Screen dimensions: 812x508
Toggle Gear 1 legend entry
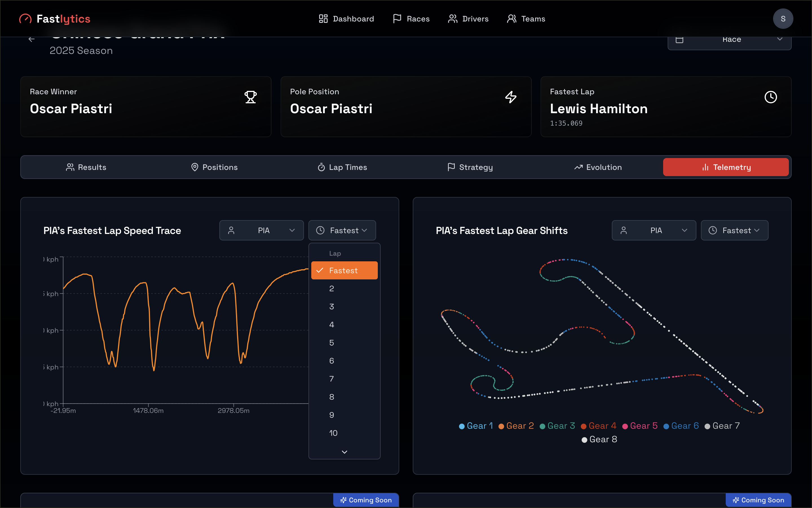point(476,426)
